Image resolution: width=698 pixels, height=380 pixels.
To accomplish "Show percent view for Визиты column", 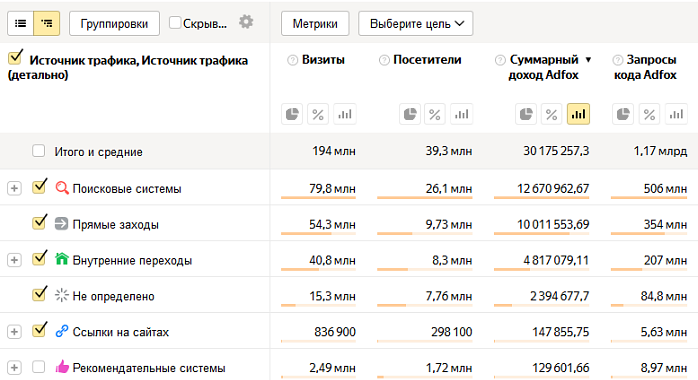I will click(318, 114).
